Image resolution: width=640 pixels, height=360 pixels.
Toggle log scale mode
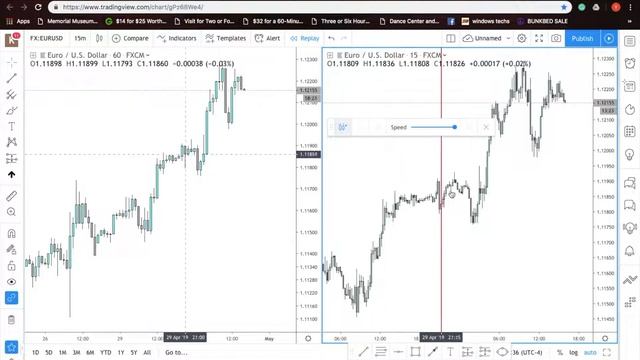tap(573, 352)
